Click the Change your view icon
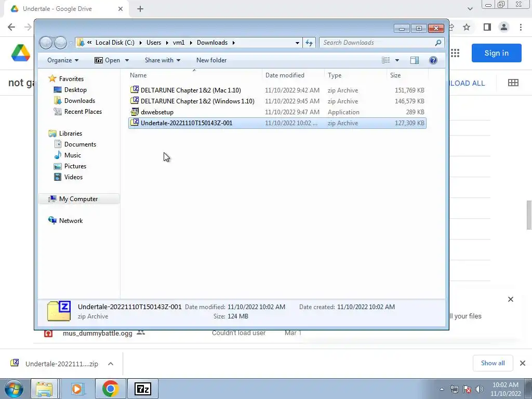 [x=386, y=60]
